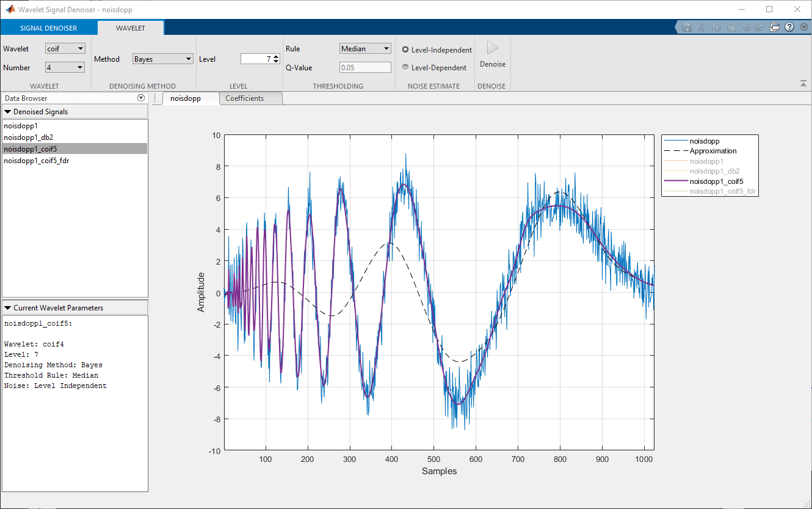Click the Redo arrow icon
The height and width of the screenshot is (509, 812).
(759, 26)
